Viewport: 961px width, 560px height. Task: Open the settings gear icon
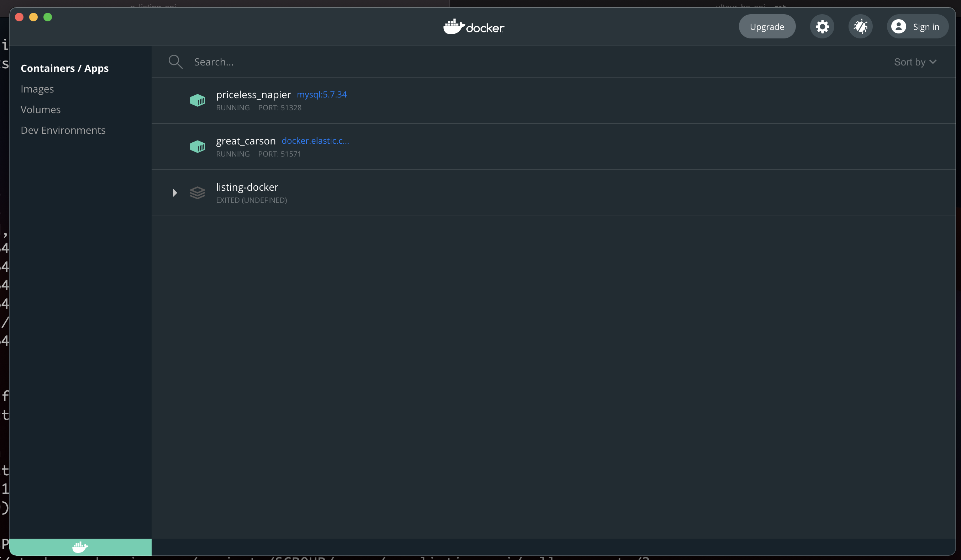point(822,27)
